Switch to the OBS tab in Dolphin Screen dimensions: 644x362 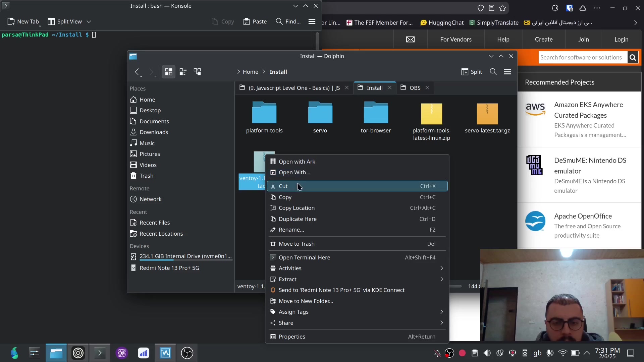click(415, 88)
